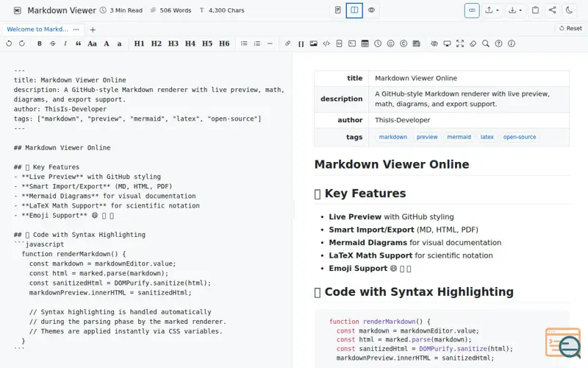Insert a table with the grid icon

pyautogui.click(x=365, y=43)
